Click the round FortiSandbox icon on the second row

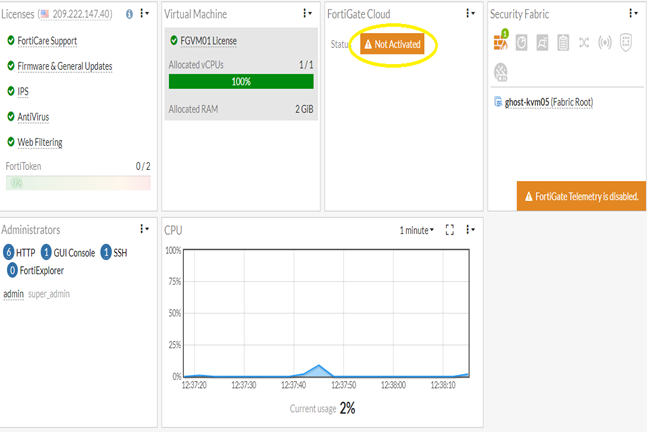501,72
